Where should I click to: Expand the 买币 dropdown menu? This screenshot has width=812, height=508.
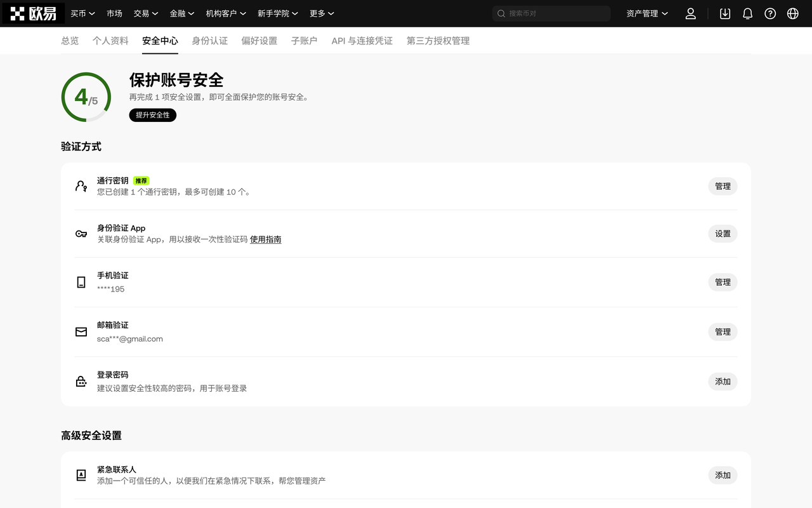coord(82,13)
